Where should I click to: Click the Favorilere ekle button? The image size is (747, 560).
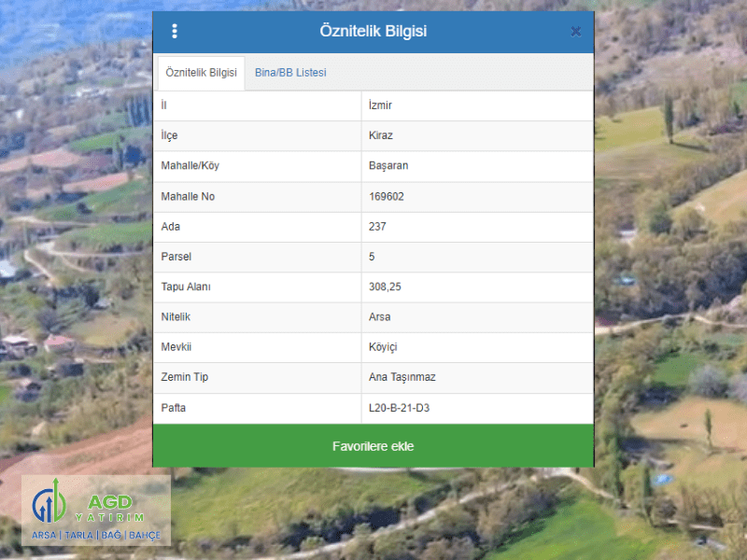(373, 446)
